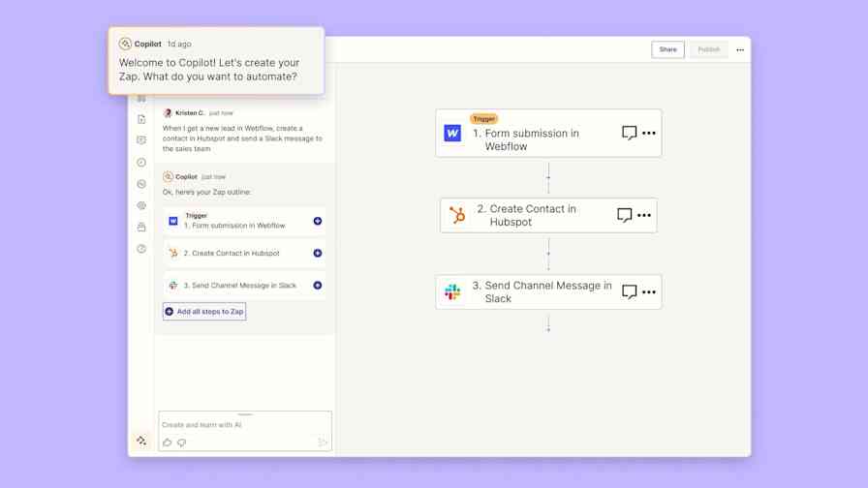Click Add all steps to Zap
868x488 pixels.
pos(204,312)
